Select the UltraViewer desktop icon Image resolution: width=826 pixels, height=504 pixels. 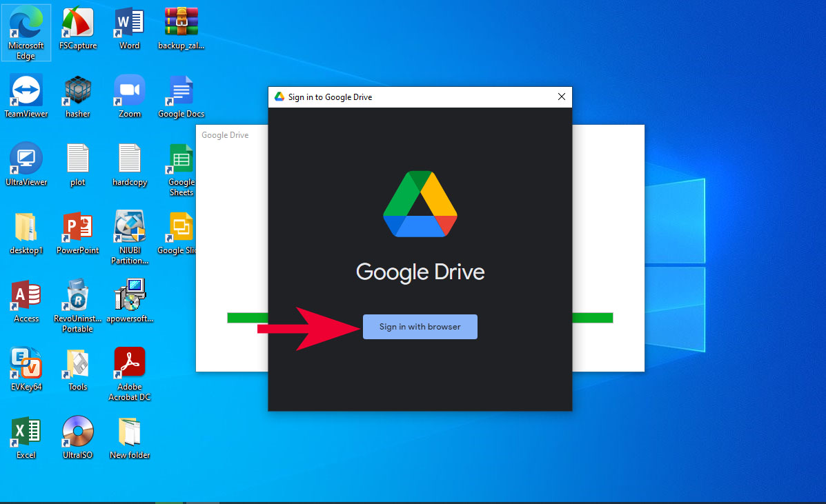tap(26, 165)
